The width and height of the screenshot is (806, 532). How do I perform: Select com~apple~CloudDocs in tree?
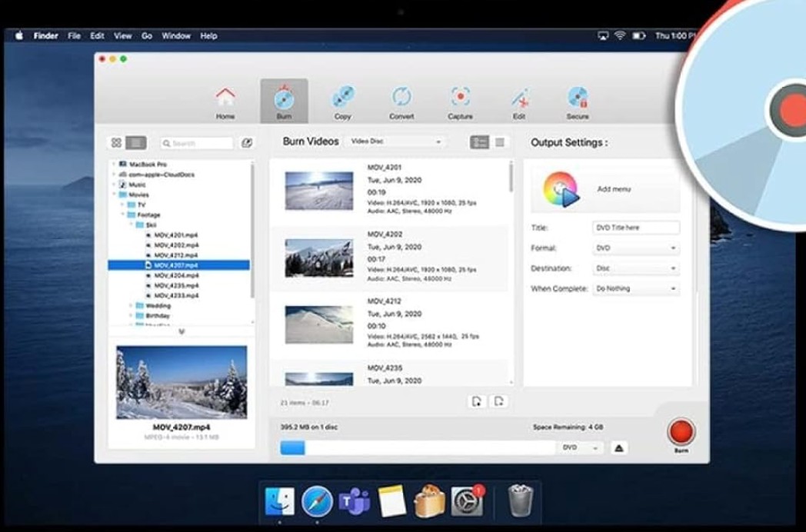click(162, 175)
